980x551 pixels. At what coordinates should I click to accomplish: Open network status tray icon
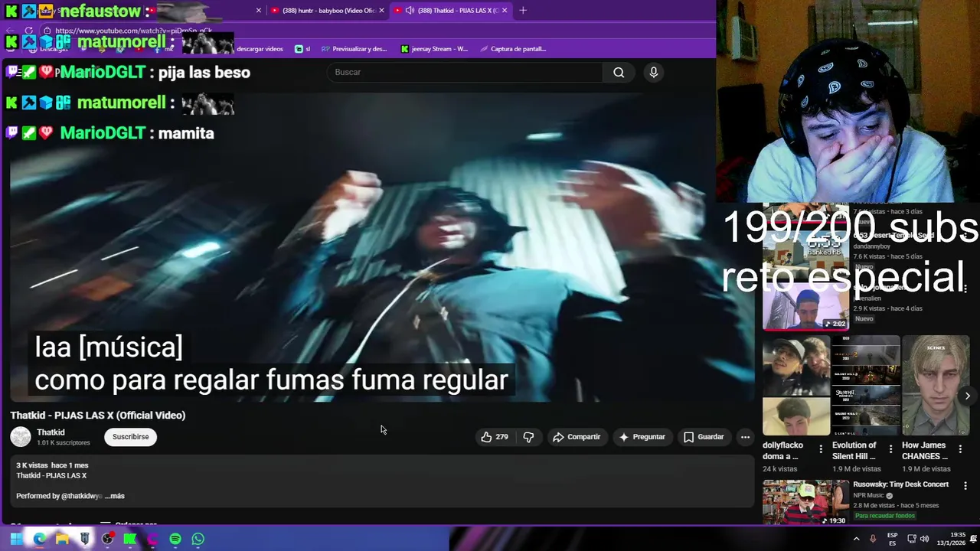911,539
